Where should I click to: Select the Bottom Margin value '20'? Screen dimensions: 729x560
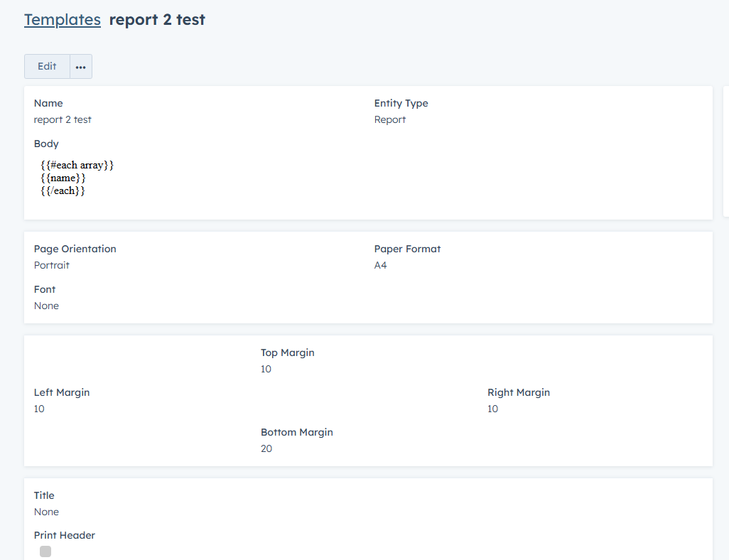[x=266, y=448]
